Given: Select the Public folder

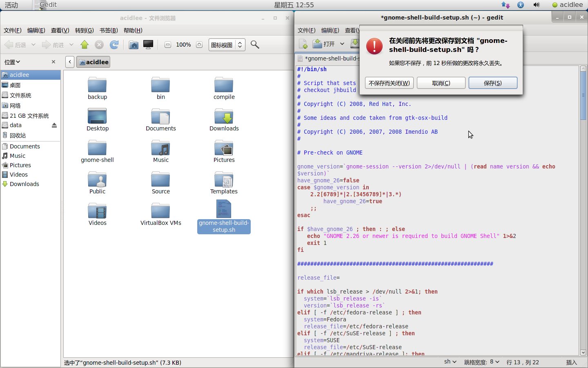Looking at the screenshot, I should click(97, 183).
